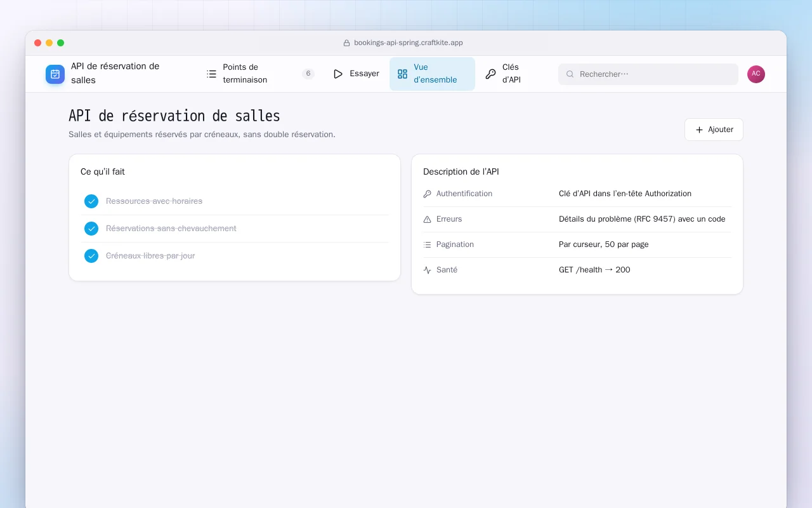Click the Ajouter button
This screenshot has height=508, width=812.
714,130
